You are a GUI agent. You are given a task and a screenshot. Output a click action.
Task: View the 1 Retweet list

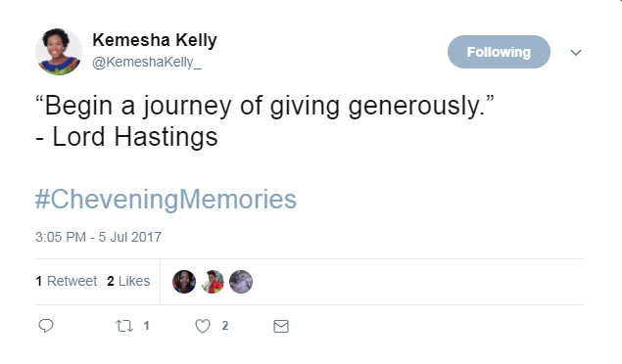[67, 281]
